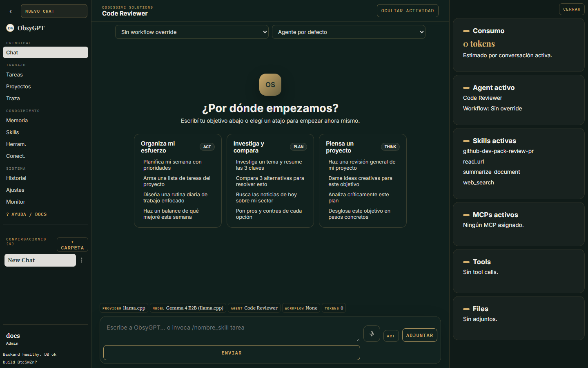Open the workflow override dropdown
Image resolution: width=588 pixels, height=368 pixels.
click(x=192, y=32)
